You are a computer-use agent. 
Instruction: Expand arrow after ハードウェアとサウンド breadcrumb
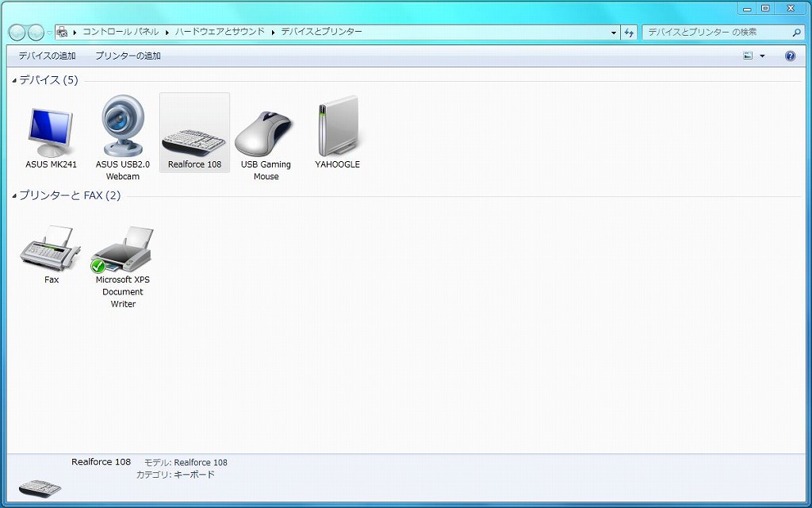pos(273,32)
